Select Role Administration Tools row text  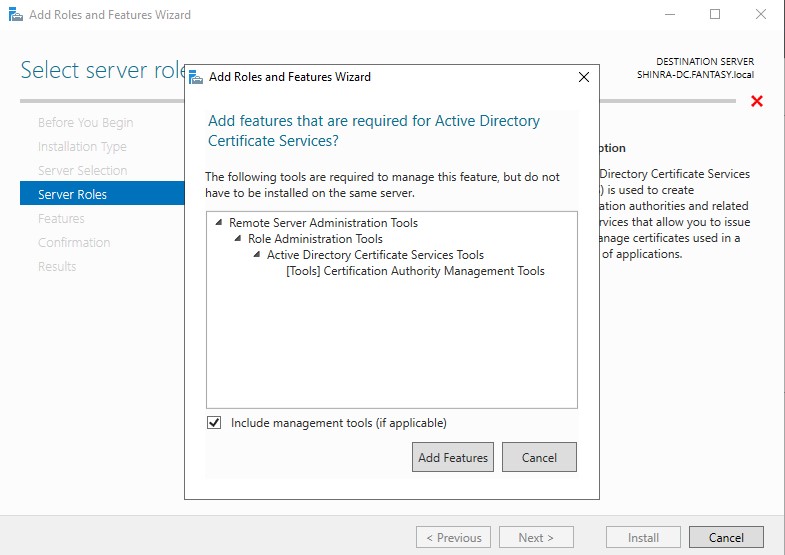[x=315, y=239]
